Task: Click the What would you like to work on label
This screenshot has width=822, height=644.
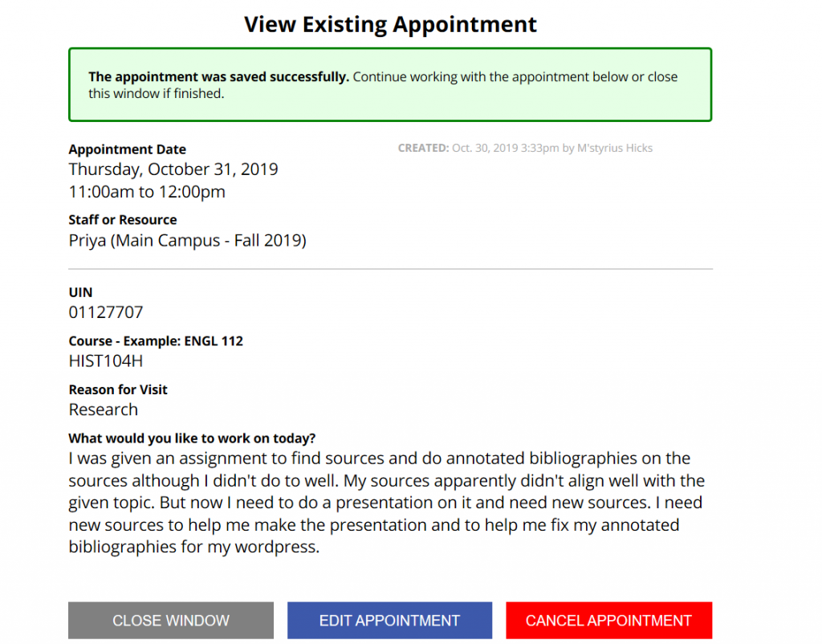Action: [192, 438]
